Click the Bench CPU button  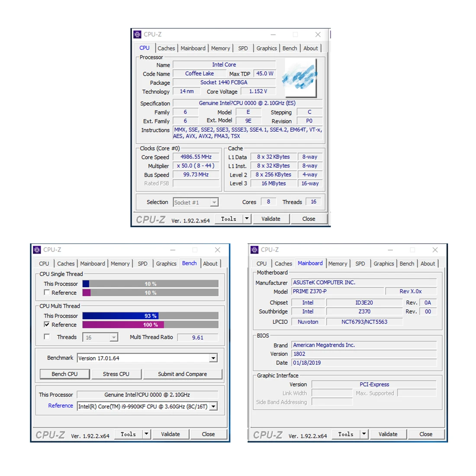tap(64, 374)
